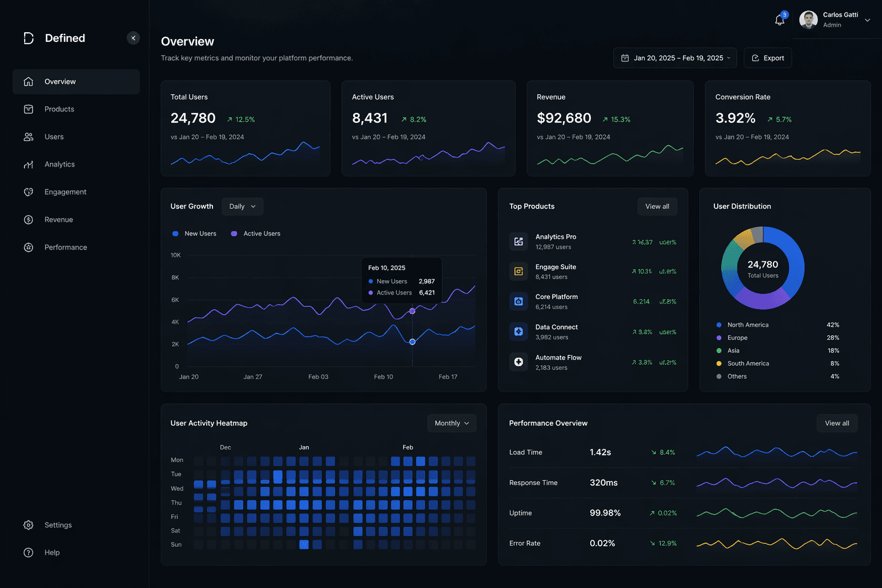This screenshot has width=882, height=588.
Task: Collapse the sidebar with the arrow button
Action: click(x=133, y=38)
